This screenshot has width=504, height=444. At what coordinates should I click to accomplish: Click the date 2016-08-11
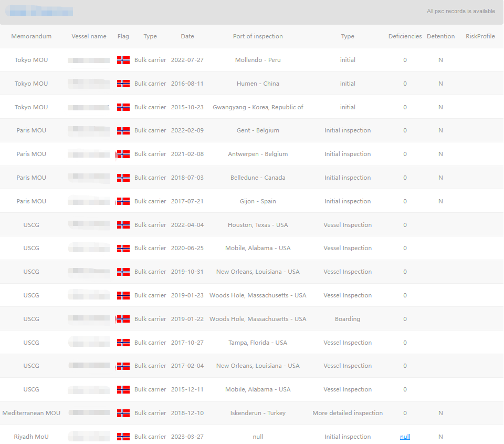pos(187,84)
